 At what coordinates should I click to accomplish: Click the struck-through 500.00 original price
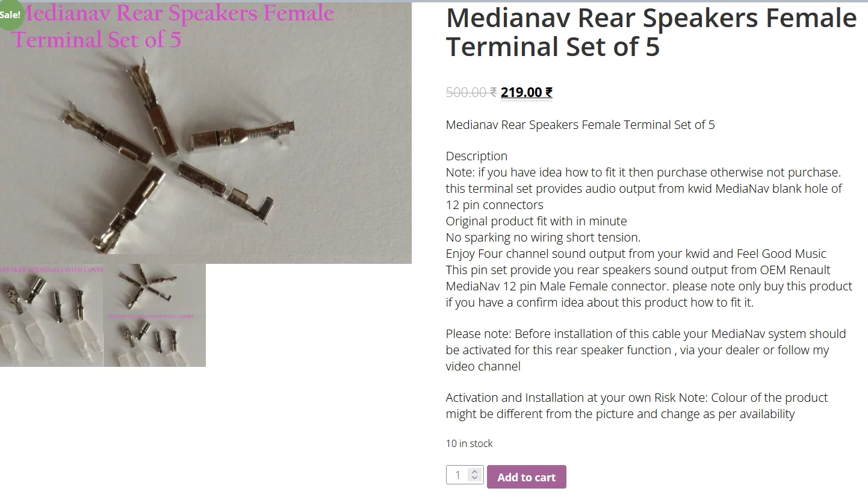click(x=471, y=92)
